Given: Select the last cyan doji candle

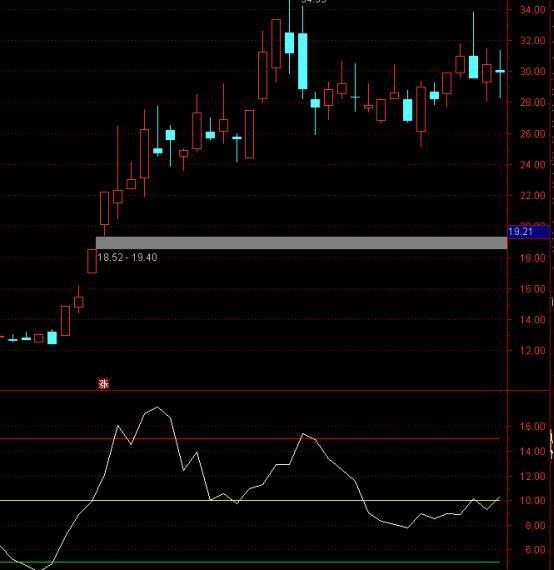Looking at the screenshot, I should 500,72.
